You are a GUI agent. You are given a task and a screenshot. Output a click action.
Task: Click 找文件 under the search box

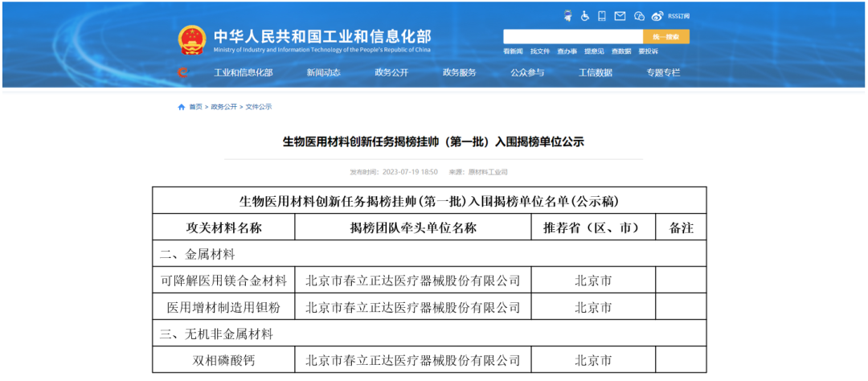coord(540,51)
